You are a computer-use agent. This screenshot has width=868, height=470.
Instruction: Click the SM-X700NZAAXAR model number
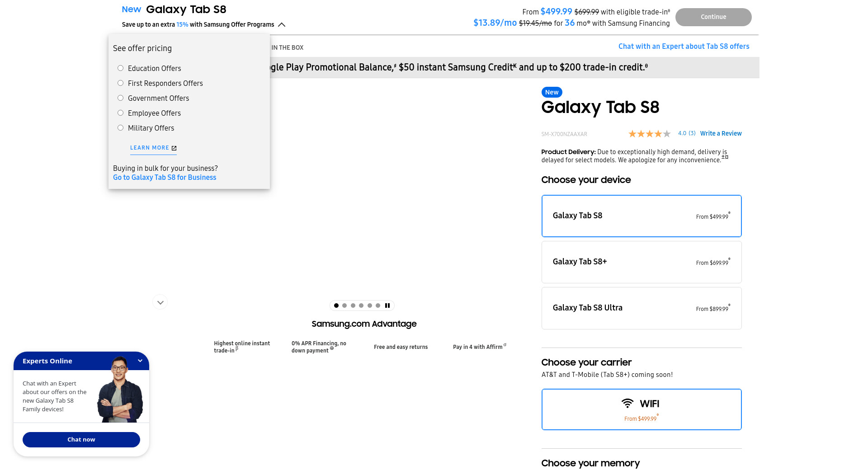coord(564,134)
